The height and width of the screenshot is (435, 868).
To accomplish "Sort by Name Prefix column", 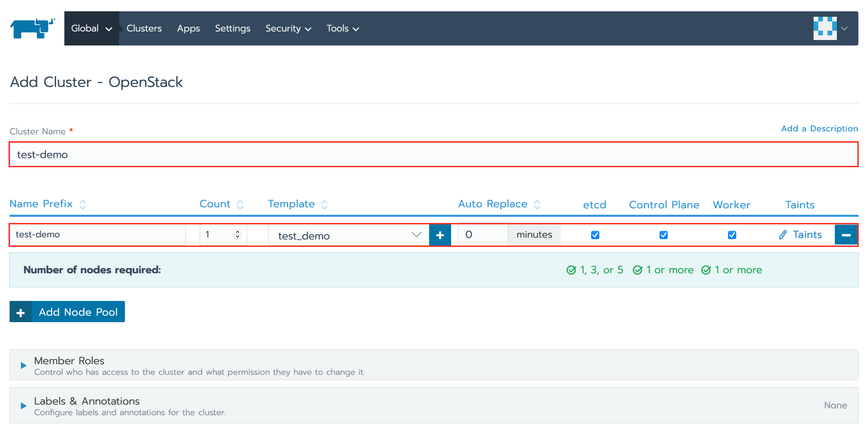I will (x=48, y=204).
